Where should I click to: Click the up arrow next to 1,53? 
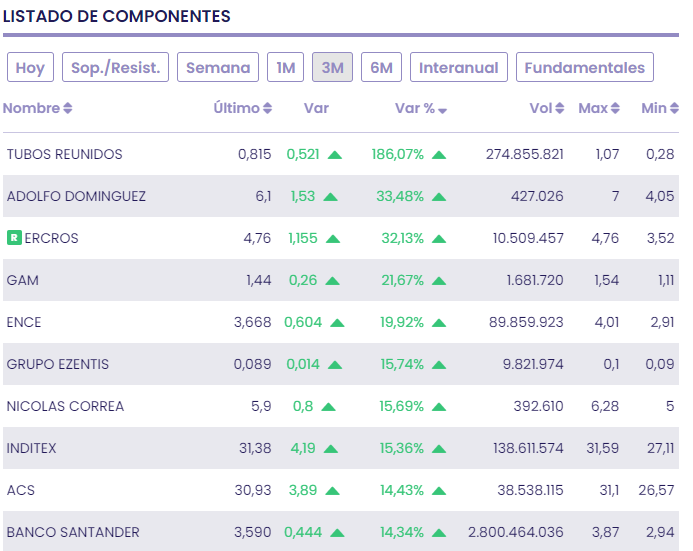pyautogui.click(x=331, y=197)
